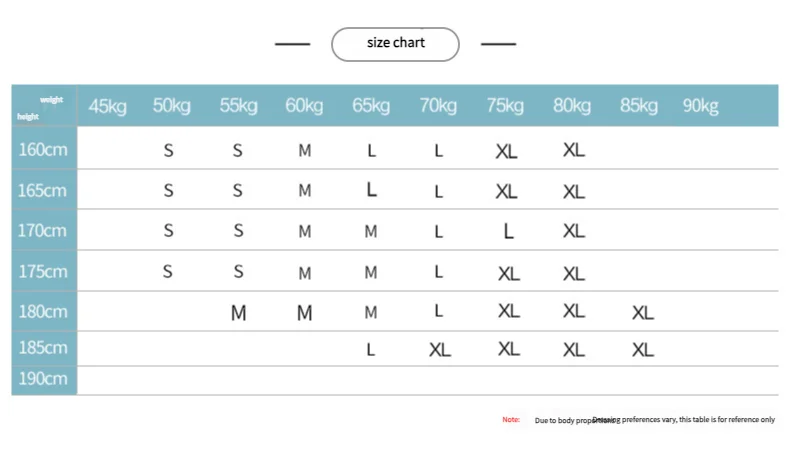Click the 75kg column header
791x456 pixels.
(x=505, y=106)
